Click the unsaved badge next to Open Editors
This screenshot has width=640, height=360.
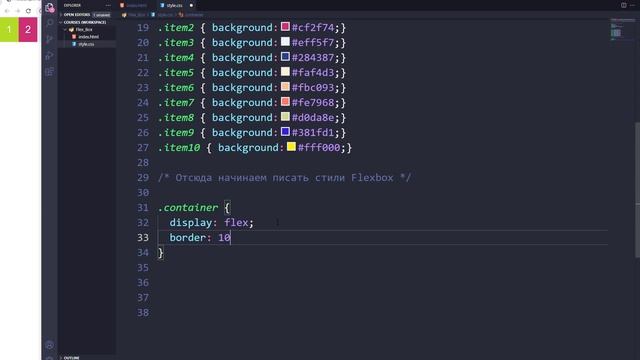pyautogui.click(x=102, y=15)
